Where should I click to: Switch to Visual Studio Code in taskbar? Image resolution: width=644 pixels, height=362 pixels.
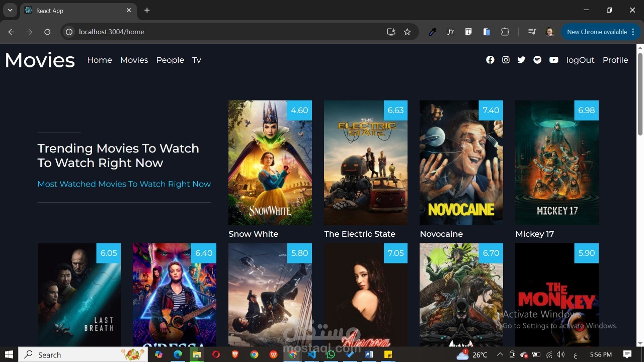coord(311,354)
